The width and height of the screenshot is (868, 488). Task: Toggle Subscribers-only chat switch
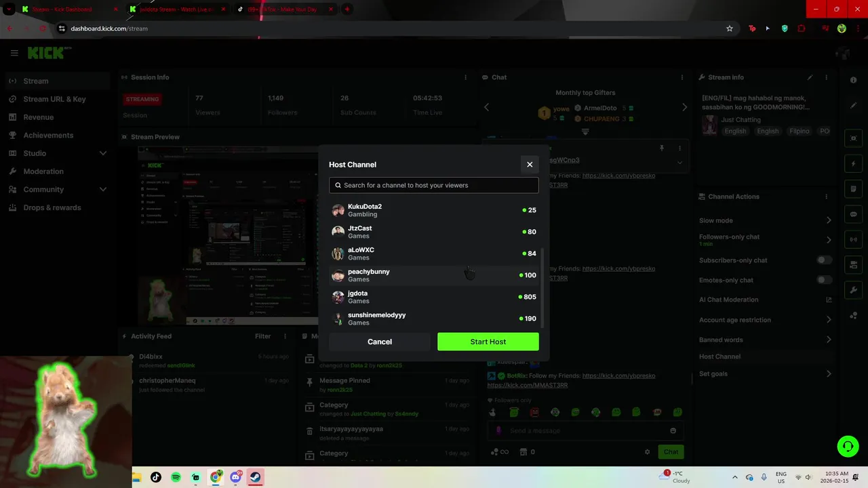[x=824, y=260]
